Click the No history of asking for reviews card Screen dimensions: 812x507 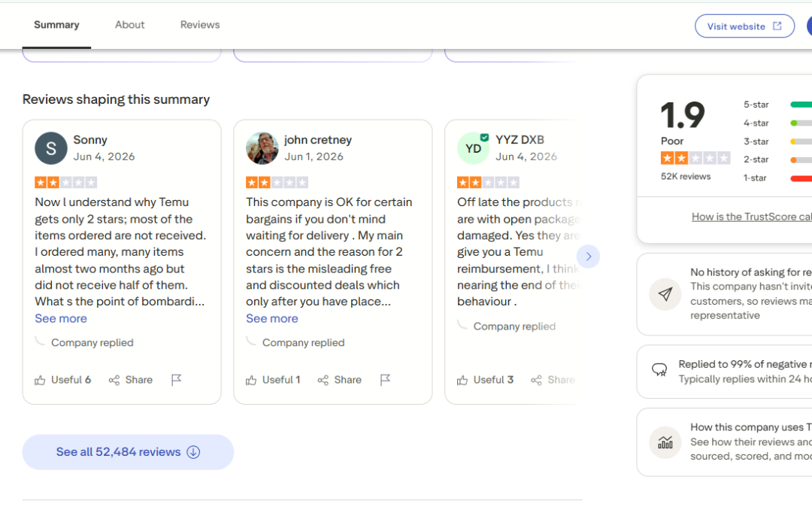point(725,294)
